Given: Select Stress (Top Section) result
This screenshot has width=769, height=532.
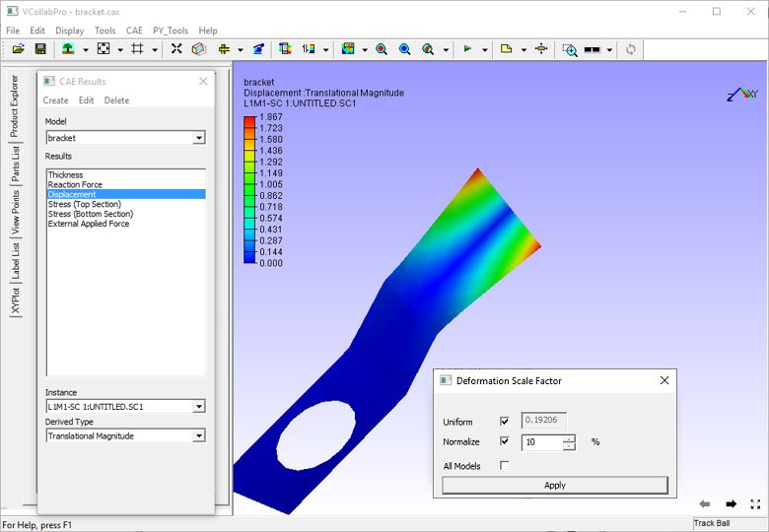Looking at the screenshot, I should (x=126, y=204).
